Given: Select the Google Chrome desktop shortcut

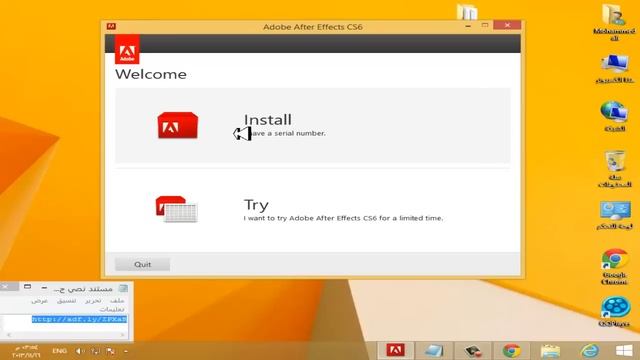Looking at the screenshot, I should click(x=614, y=267).
